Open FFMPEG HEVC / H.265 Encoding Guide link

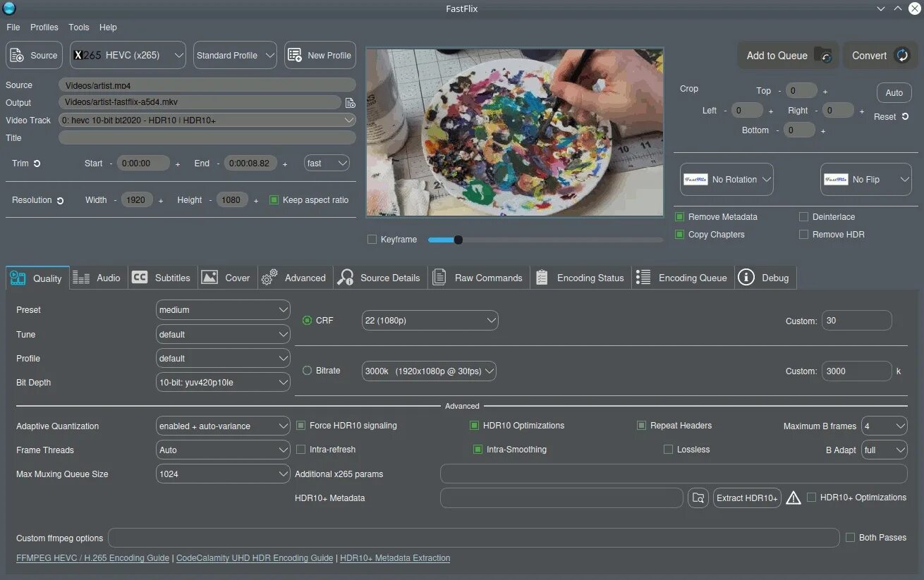coord(92,558)
